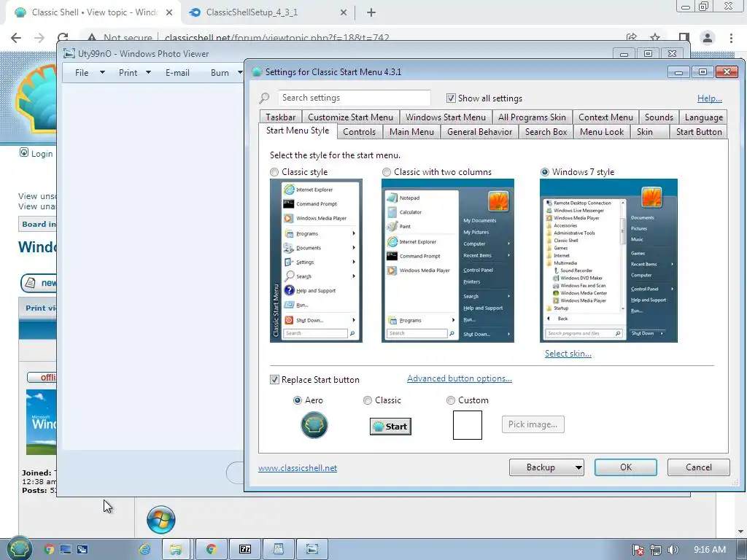The image size is (747, 560).
Task: Click the taskbar clock showing 9:16 AM
Action: 709,550
